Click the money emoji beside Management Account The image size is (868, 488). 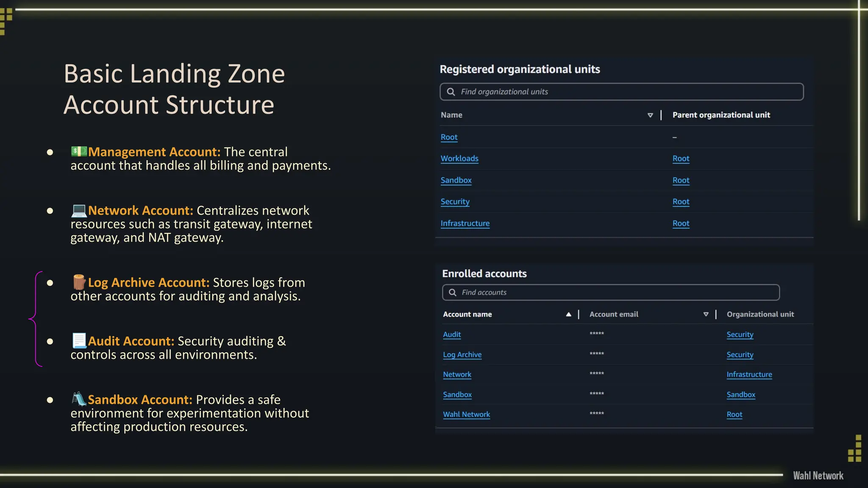click(x=79, y=151)
